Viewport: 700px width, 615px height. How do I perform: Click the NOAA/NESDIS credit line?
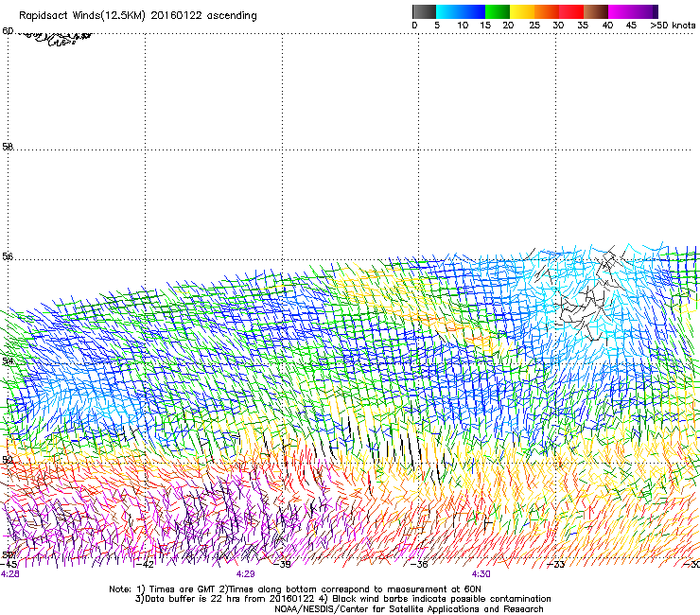point(409,609)
